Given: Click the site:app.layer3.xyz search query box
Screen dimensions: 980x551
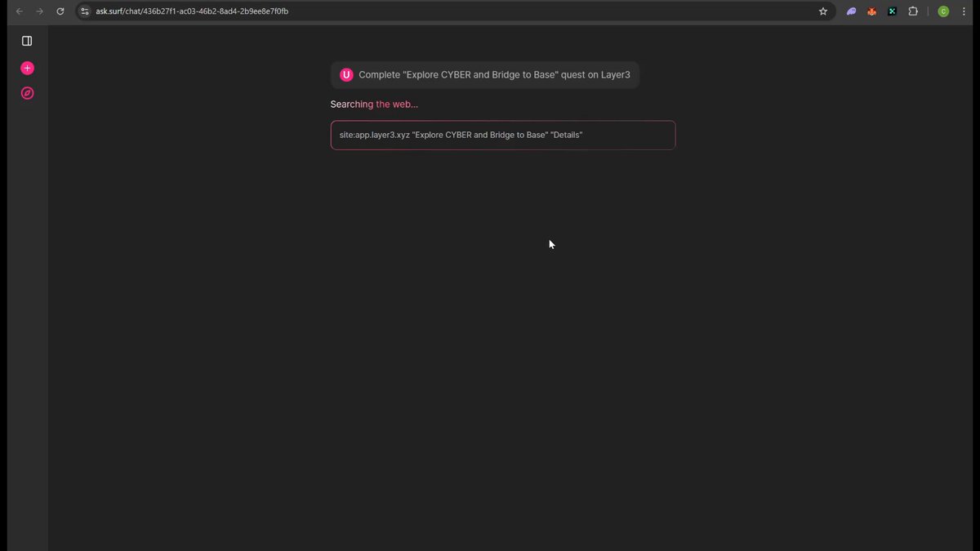Looking at the screenshot, I should click(503, 135).
